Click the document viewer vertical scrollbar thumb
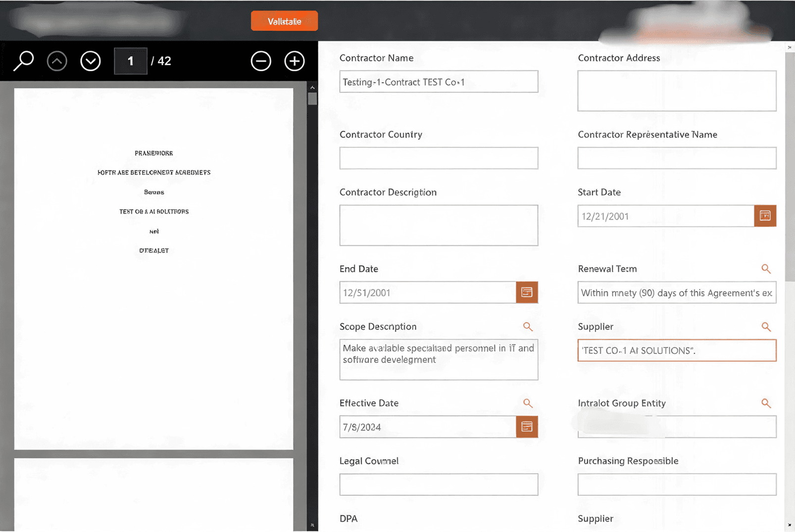The height and width of the screenshot is (532, 795). tap(312, 98)
